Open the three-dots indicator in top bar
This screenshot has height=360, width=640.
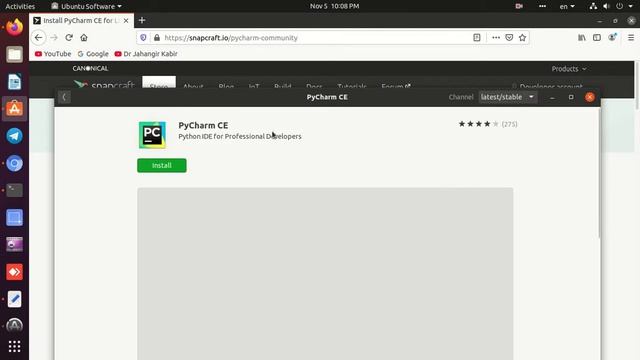[542, 6]
